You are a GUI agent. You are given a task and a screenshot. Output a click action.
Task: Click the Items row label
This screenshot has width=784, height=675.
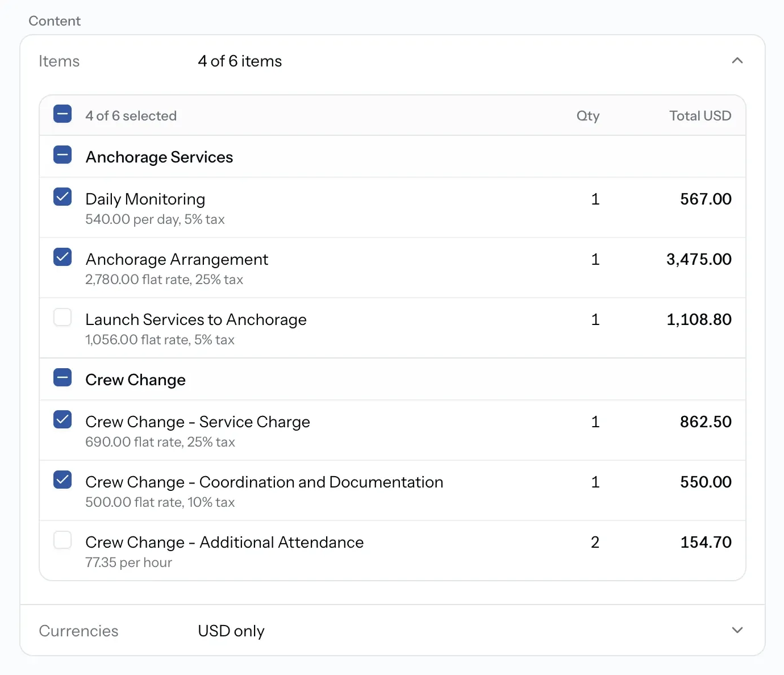(x=59, y=61)
